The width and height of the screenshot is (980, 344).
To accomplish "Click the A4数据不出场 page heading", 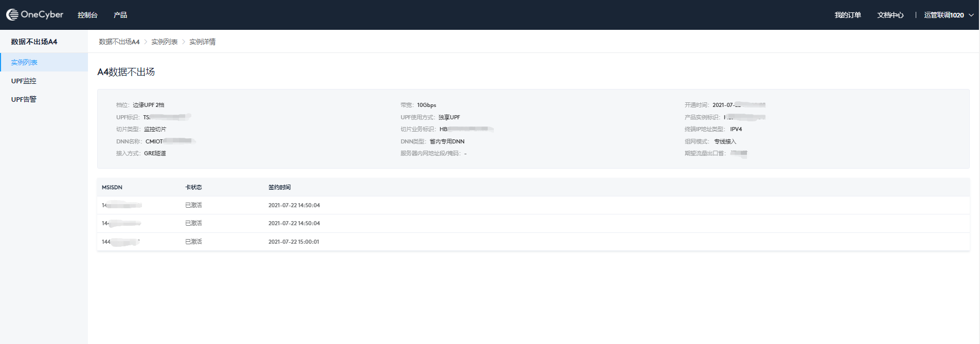I will (x=126, y=72).
